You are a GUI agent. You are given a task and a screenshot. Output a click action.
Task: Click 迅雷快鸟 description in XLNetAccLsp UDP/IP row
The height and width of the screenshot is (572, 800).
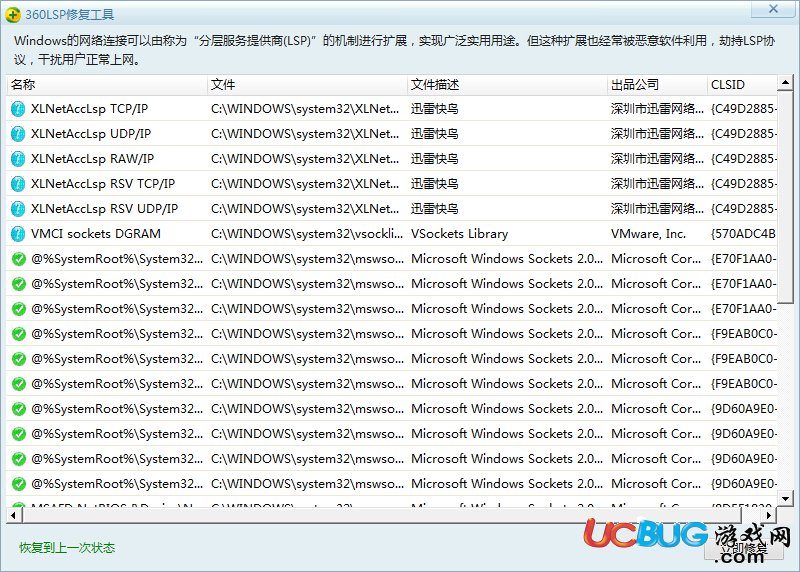[x=435, y=134]
